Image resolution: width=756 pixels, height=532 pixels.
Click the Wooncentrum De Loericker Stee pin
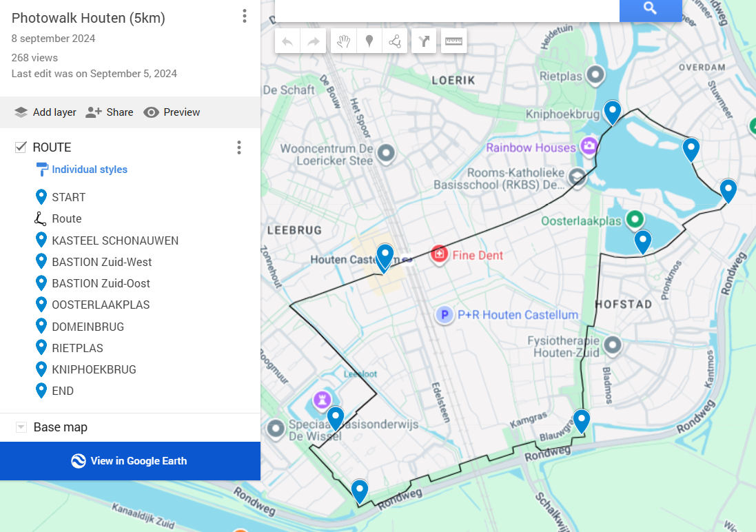[386, 154]
